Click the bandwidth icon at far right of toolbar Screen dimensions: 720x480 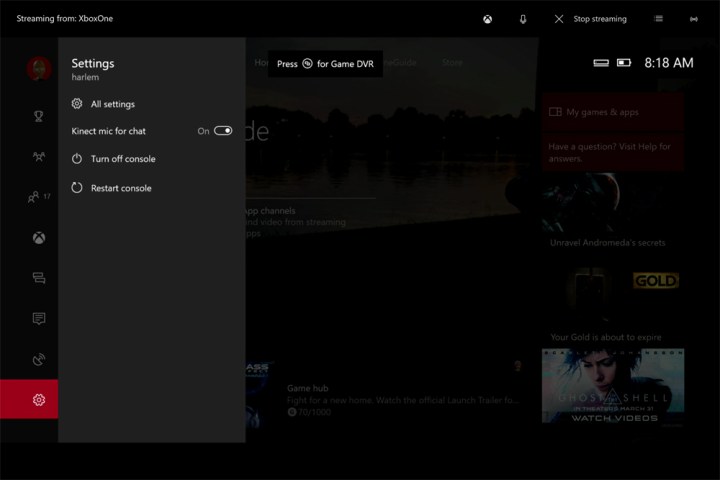tap(694, 19)
